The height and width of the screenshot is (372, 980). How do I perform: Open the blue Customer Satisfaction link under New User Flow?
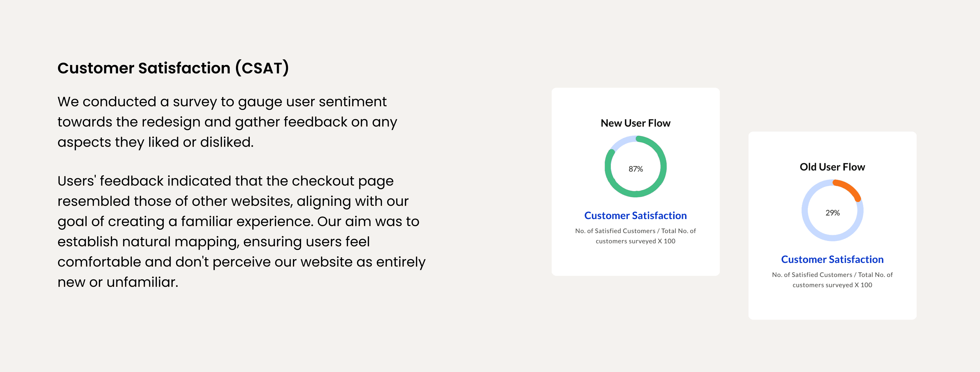[635, 215]
